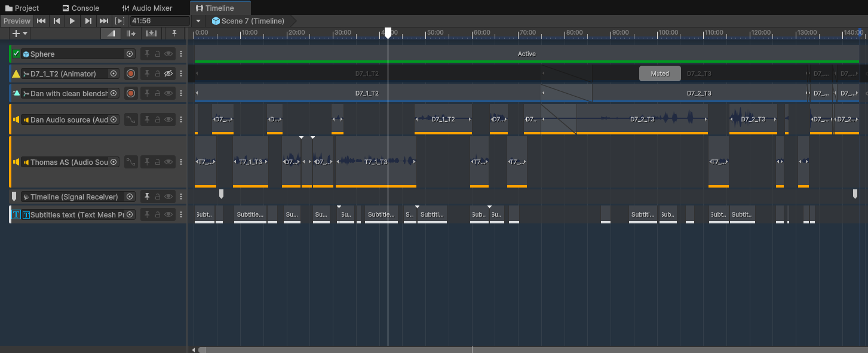The height and width of the screenshot is (353, 868).
Task: Enable recording on Dan with clean blendshapes track
Action: 131,93
